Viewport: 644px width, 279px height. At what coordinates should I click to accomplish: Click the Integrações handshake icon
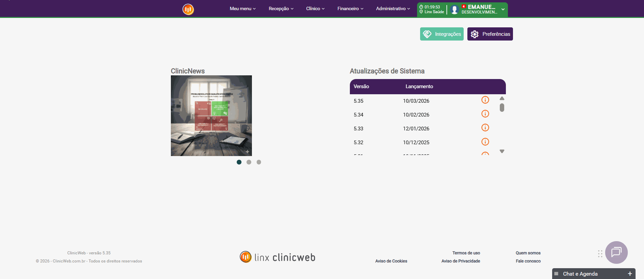point(427,34)
